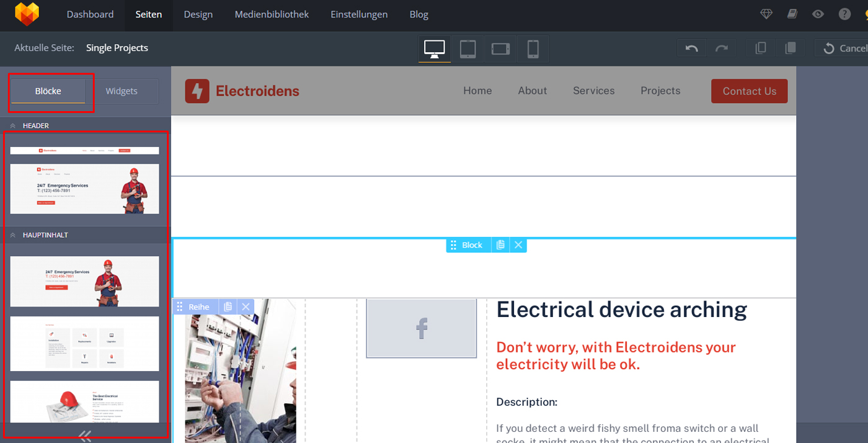868x443 pixels.
Task: Click the Facebook widget placeholder
Action: [x=422, y=328]
